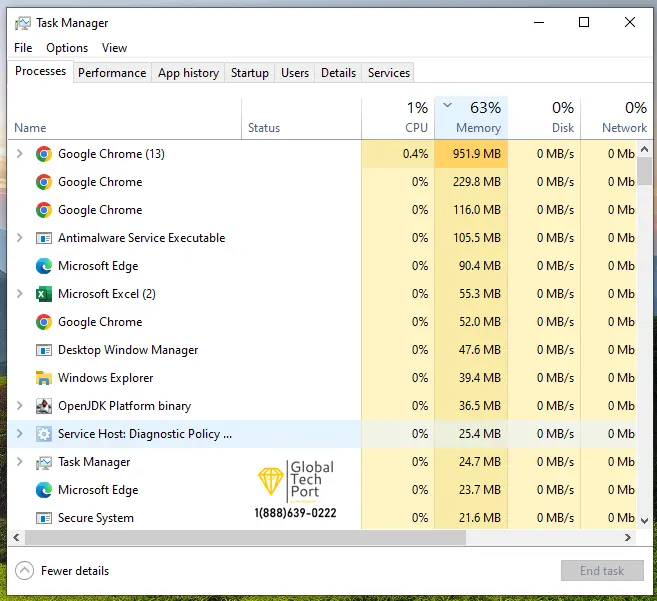Expand Service Host: Diagnostic Policy

click(19, 434)
